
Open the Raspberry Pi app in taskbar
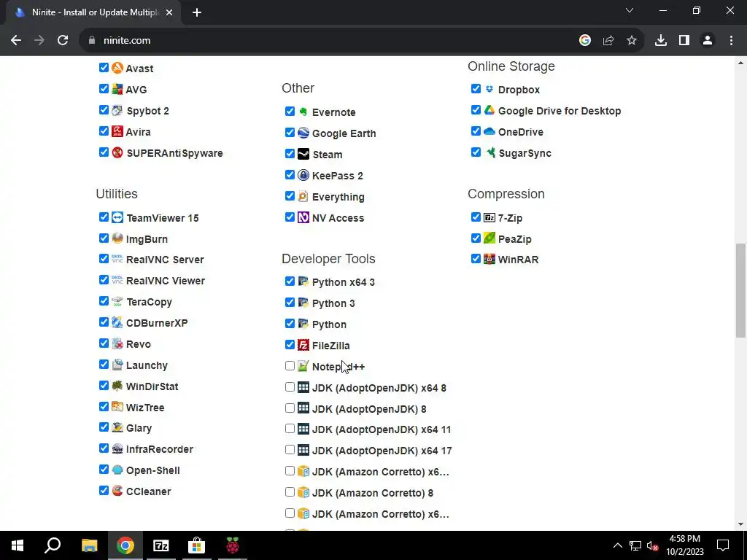coord(233,545)
